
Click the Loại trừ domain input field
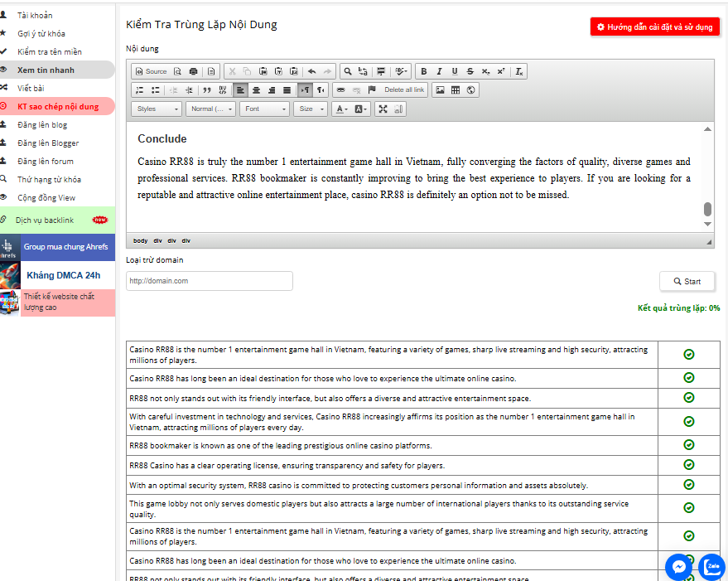click(210, 281)
